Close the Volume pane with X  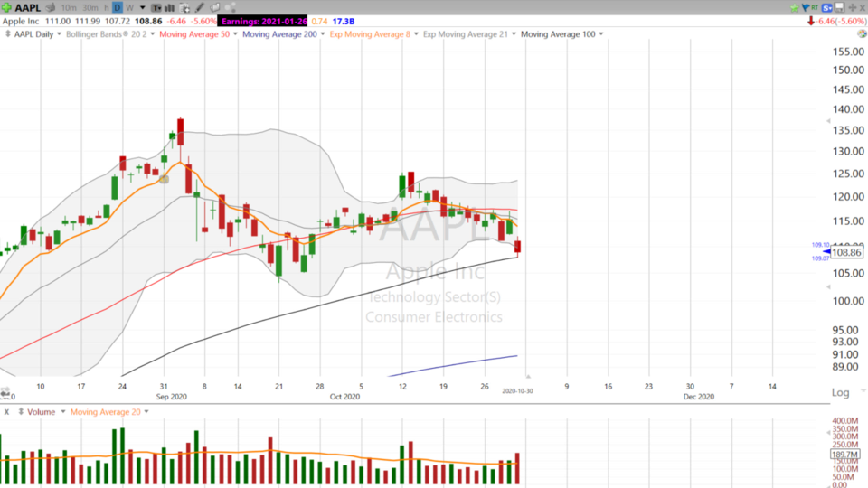click(x=6, y=412)
